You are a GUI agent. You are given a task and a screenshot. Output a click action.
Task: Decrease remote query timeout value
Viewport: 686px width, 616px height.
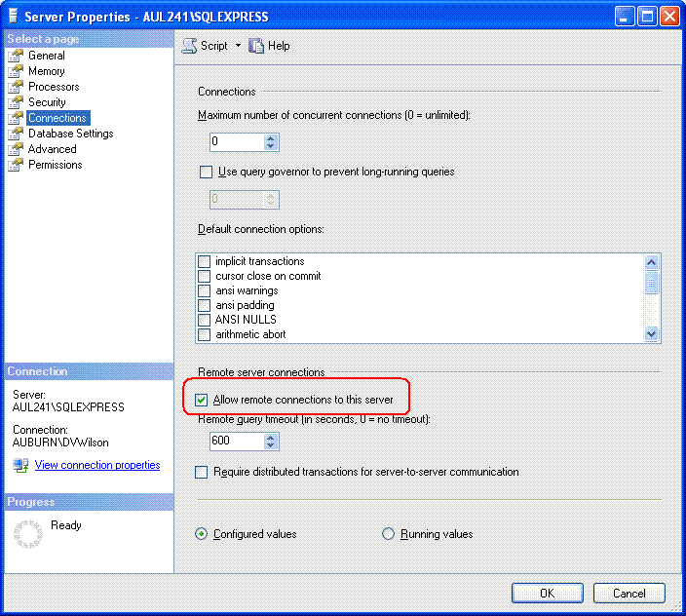click(271, 445)
